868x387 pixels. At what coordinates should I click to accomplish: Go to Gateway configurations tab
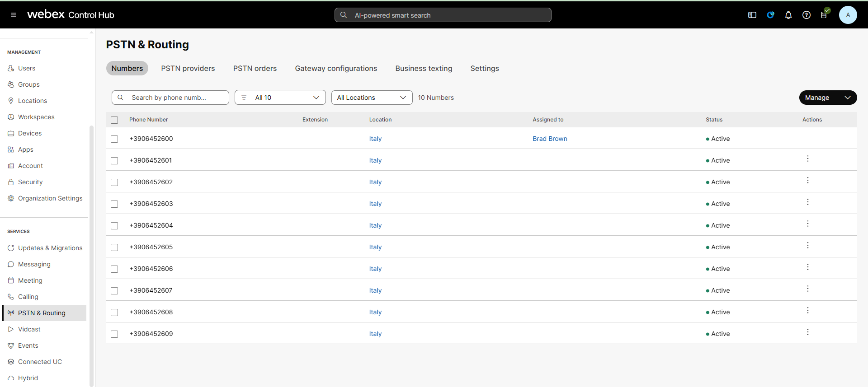pyautogui.click(x=335, y=69)
